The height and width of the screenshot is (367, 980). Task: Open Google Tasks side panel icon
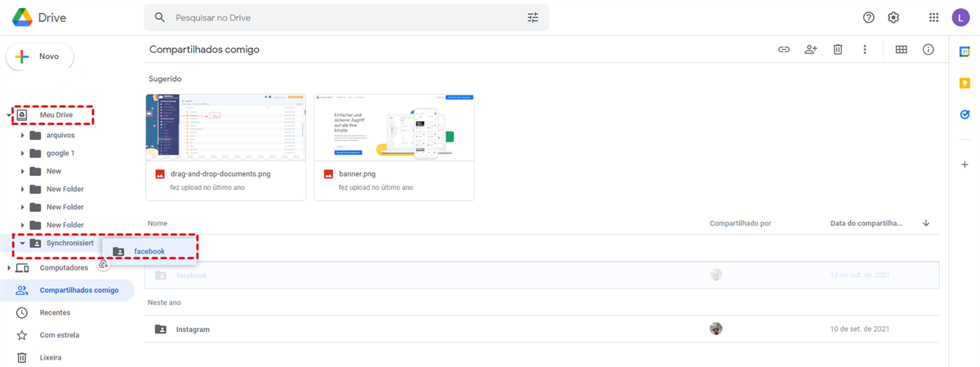(964, 115)
